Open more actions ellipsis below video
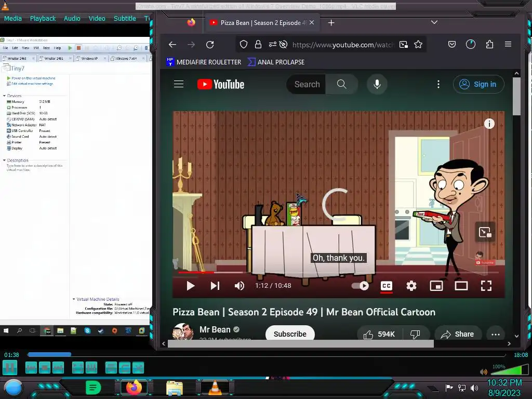The height and width of the screenshot is (399, 532). coord(495,334)
